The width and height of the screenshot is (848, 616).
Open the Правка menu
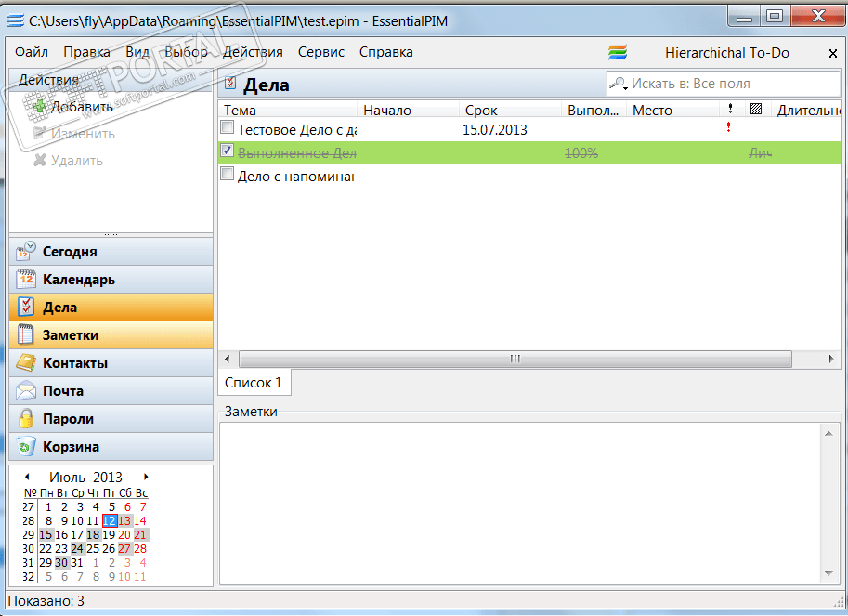86,52
